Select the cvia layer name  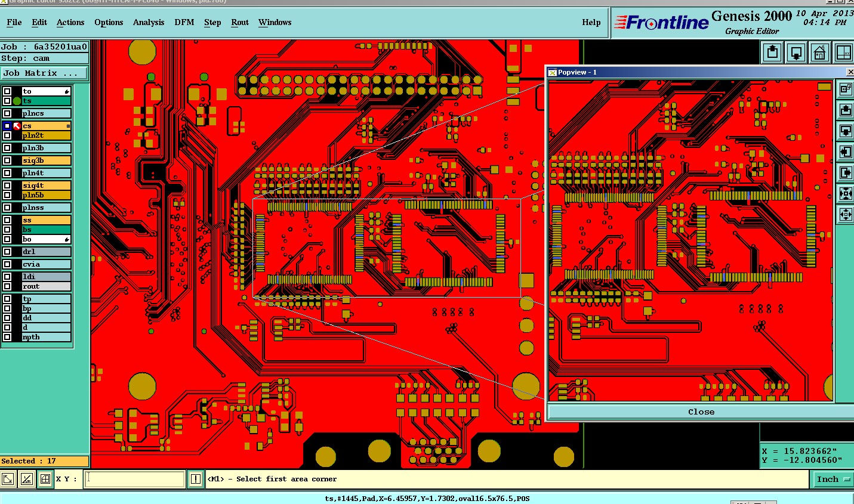[x=46, y=264]
